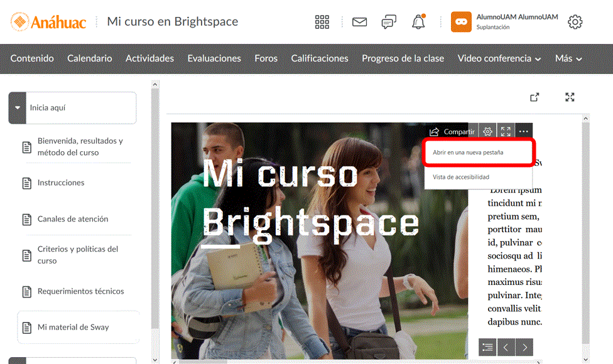613x364 pixels.
Task: Expand the Más navigation dropdown
Action: (568, 58)
